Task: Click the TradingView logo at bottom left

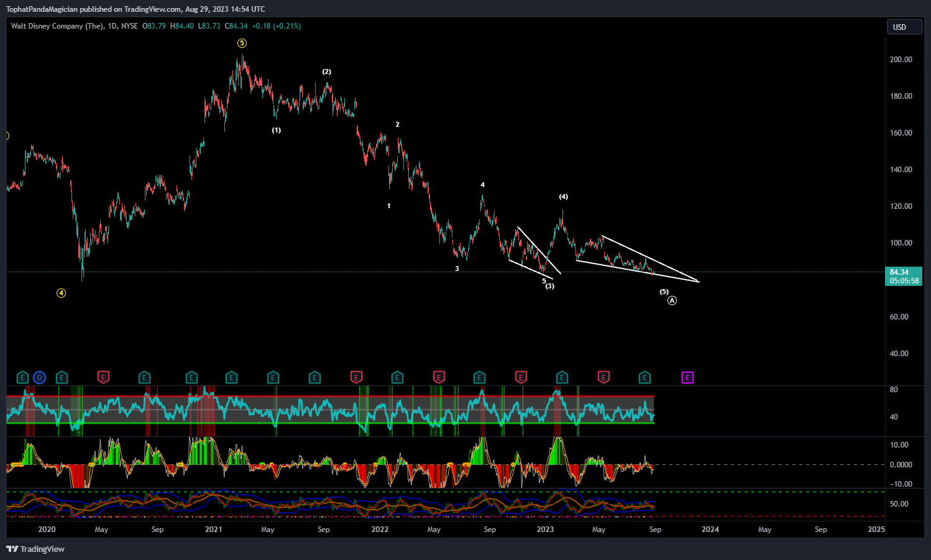Action: tap(35, 549)
